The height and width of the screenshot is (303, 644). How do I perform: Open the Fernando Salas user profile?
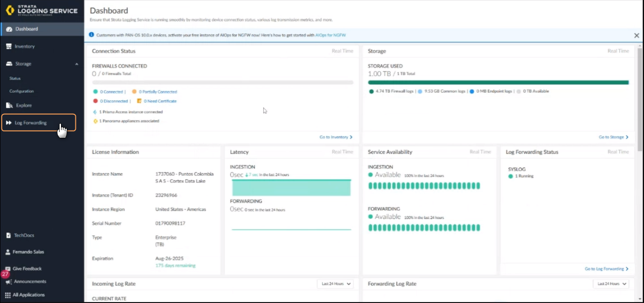point(28,252)
